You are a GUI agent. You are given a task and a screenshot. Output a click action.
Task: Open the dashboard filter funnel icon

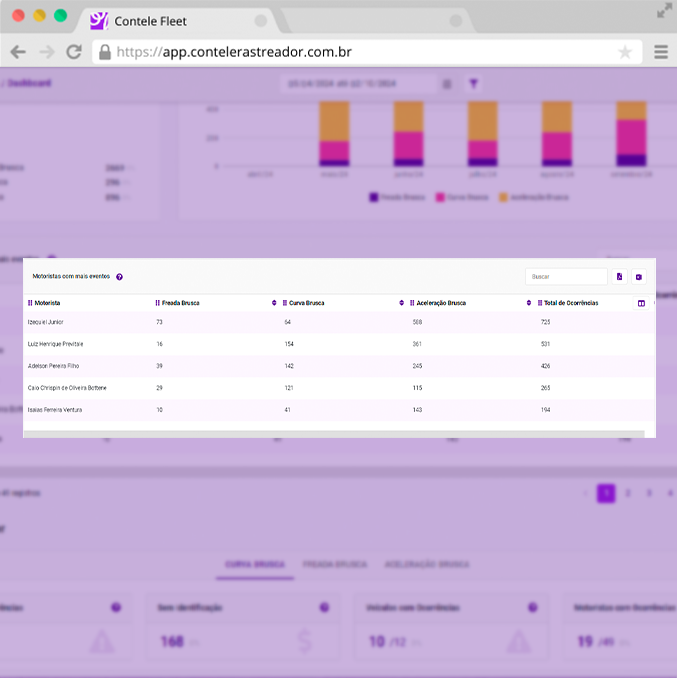coord(473,83)
